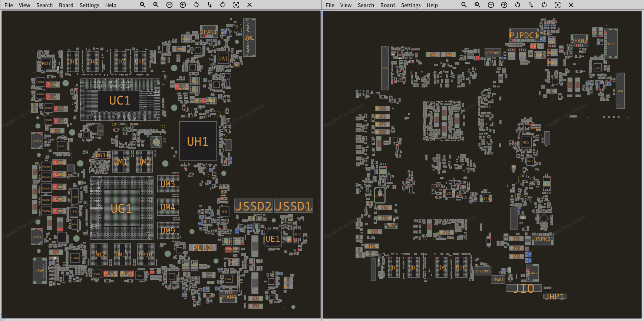Select the UC1 chip on the board
This screenshot has width=644, height=321.
120,100
